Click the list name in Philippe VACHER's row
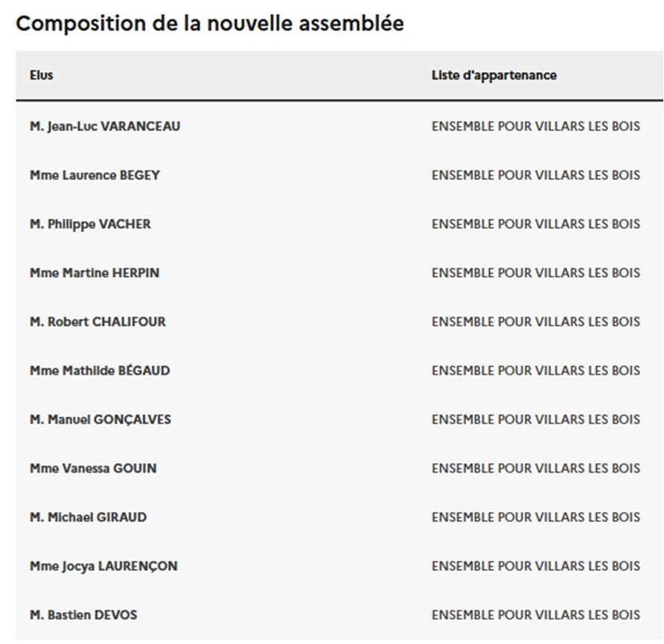Screen dimensions: 664x644 click(535, 224)
